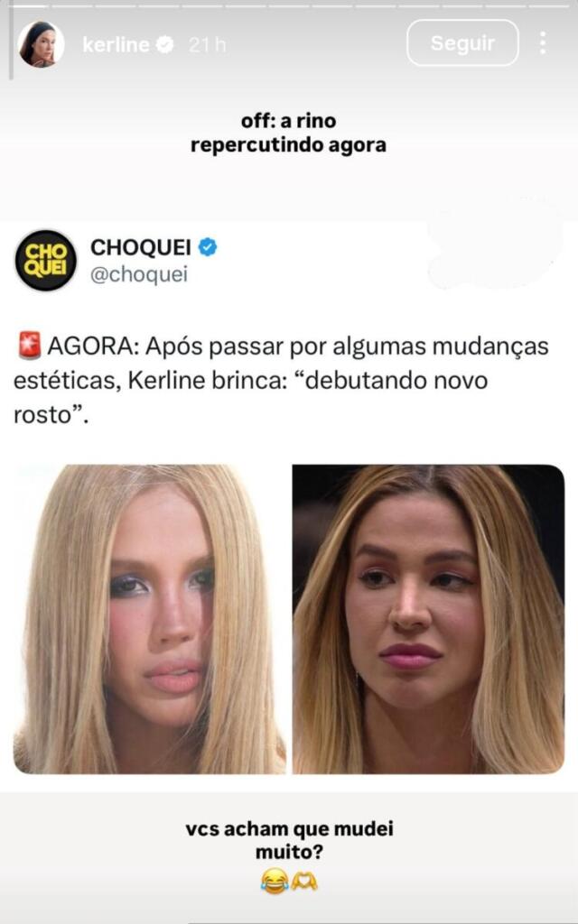Open kerline's profile picture avatar
578x924 pixels.
[x=42, y=44]
